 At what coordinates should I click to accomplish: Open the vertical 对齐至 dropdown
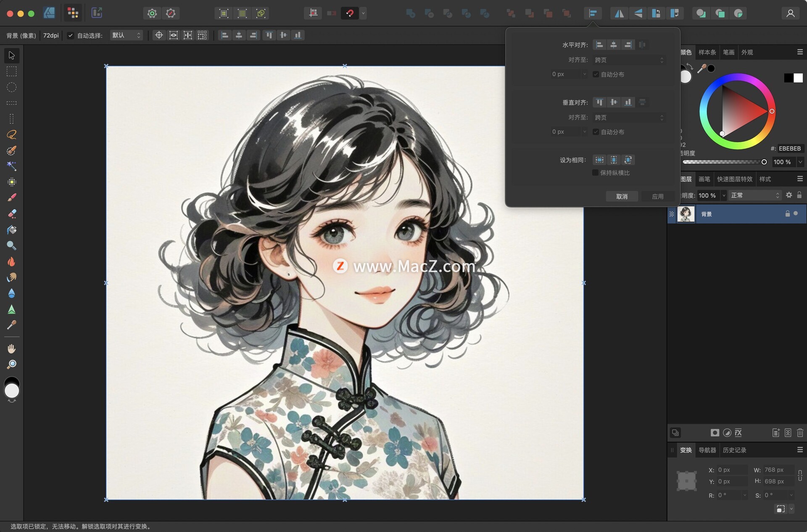click(629, 118)
